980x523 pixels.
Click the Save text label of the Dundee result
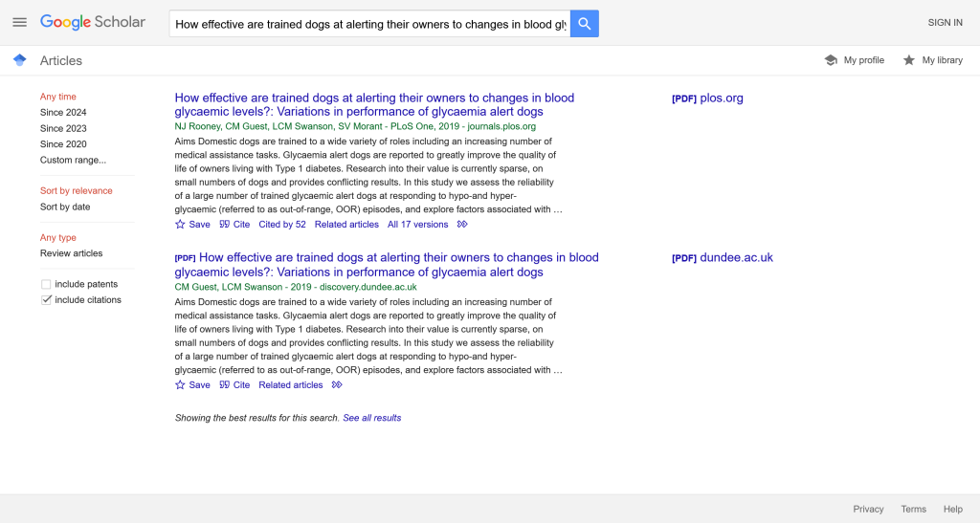click(199, 384)
